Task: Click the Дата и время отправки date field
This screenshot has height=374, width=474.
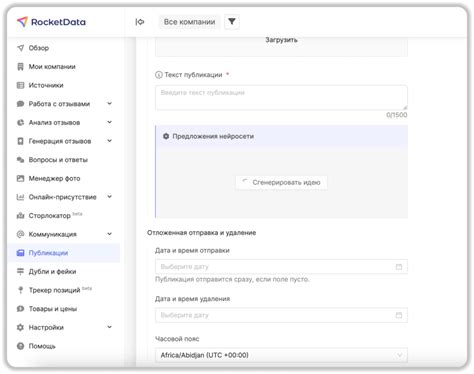Action: point(281,267)
